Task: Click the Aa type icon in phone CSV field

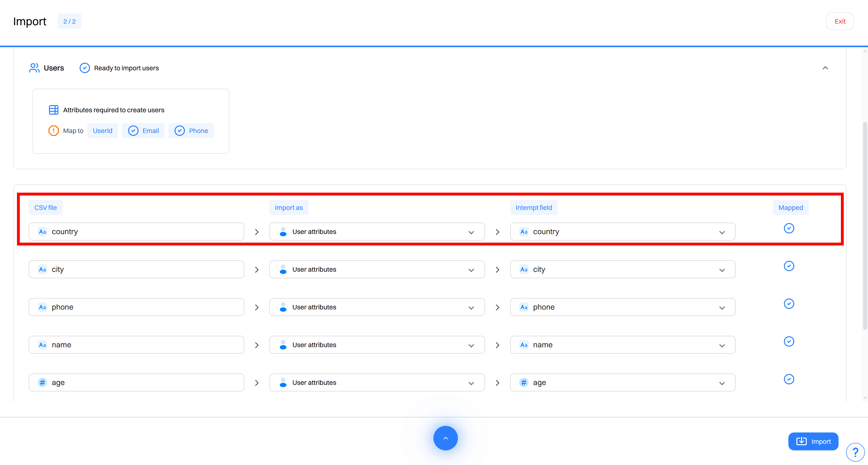Action: tap(42, 307)
